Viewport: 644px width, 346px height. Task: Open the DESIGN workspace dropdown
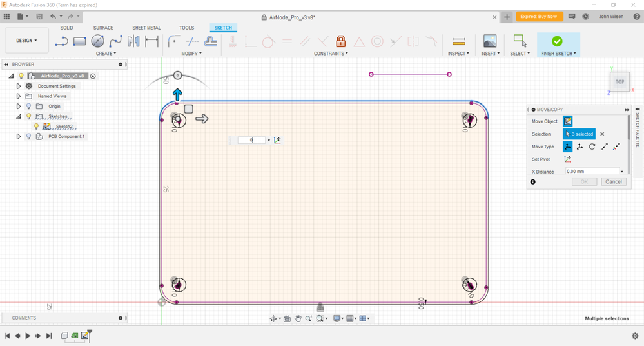pyautogui.click(x=26, y=40)
